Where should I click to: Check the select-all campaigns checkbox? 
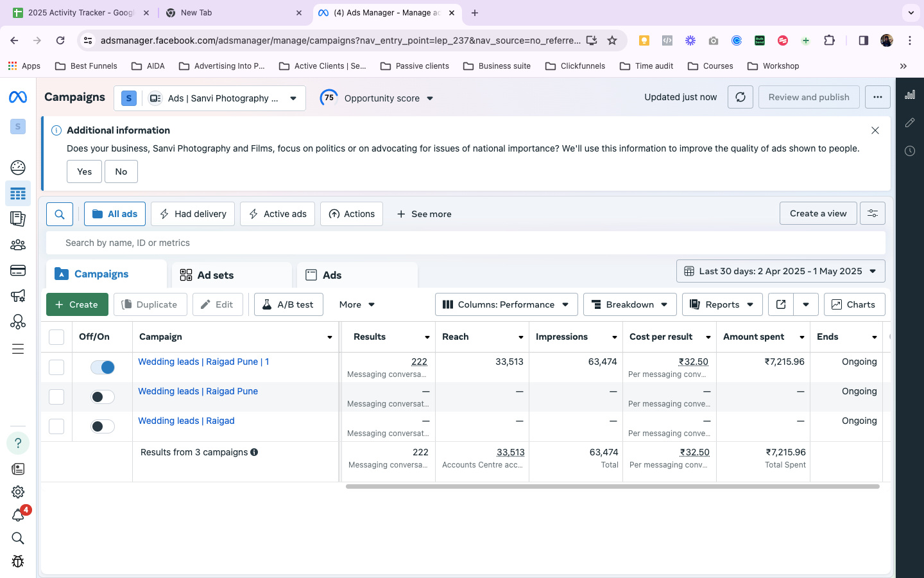click(56, 337)
